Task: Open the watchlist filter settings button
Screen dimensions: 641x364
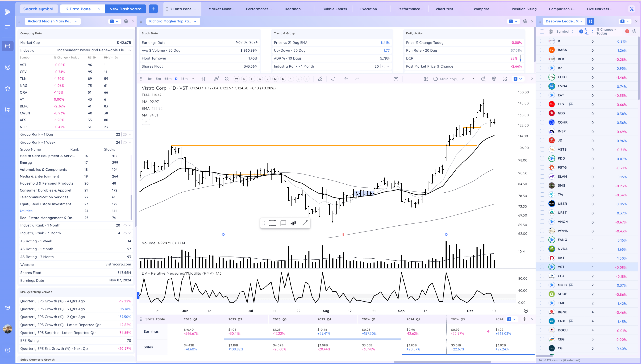Action: coord(591,21)
